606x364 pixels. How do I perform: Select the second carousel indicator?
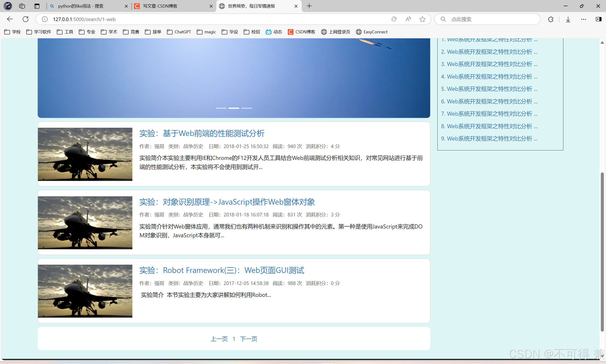[234, 108]
